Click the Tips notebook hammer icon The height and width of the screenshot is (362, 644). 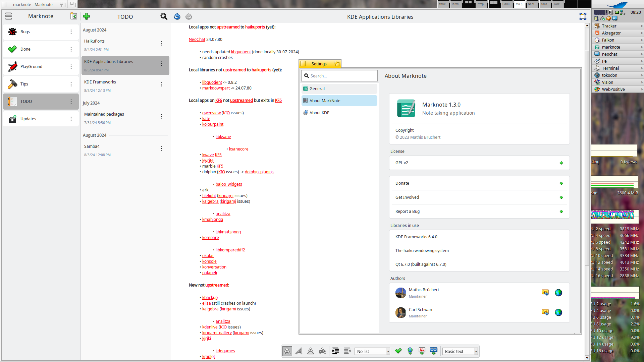12,84
